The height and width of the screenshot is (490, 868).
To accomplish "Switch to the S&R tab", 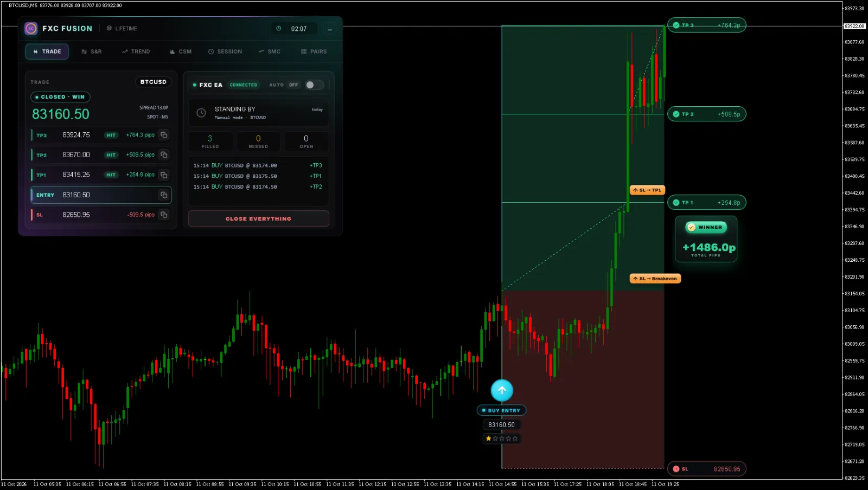I will tap(92, 51).
